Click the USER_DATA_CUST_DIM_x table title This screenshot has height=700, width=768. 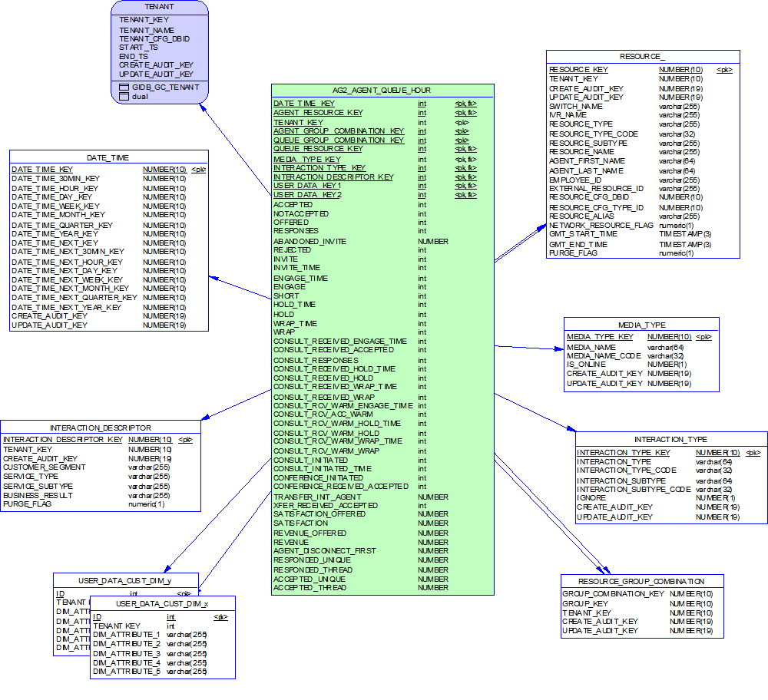tap(162, 604)
